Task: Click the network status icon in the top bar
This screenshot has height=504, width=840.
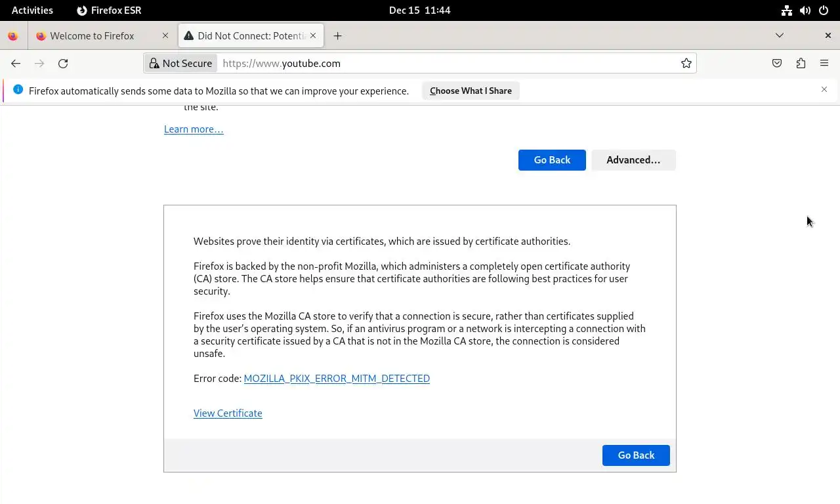Action: pyautogui.click(x=786, y=10)
